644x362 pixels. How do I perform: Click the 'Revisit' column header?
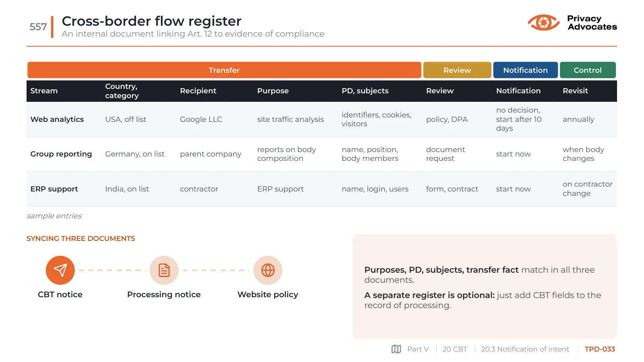tap(575, 91)
